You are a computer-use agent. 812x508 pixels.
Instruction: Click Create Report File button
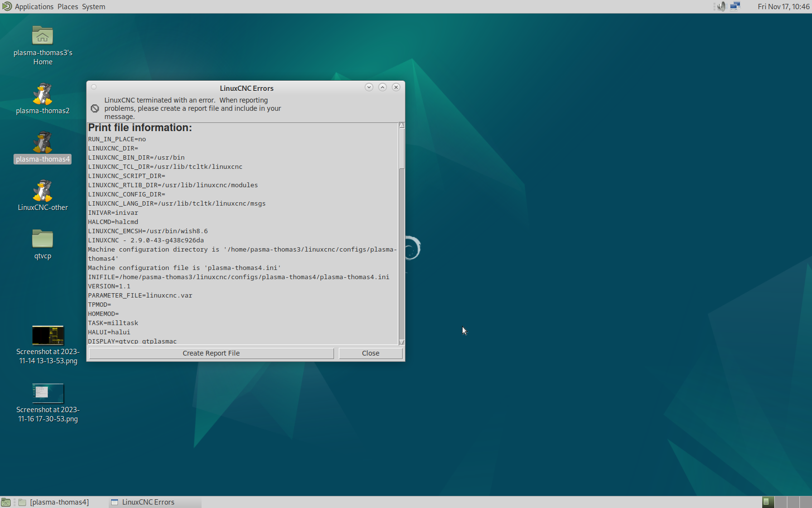(x=211, y=353)
